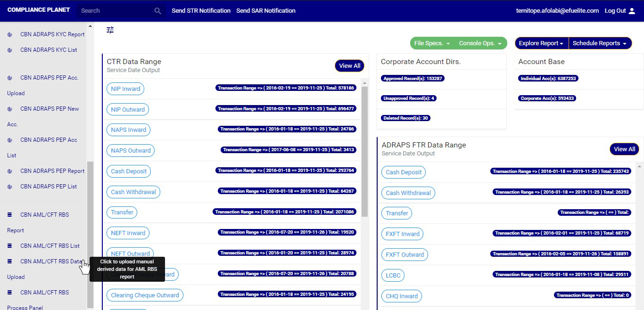This screenshot has height=310, width=644.
Task: Click the icon beside CBN ADRAPS PEP Report
Action: tap(10, 171)
